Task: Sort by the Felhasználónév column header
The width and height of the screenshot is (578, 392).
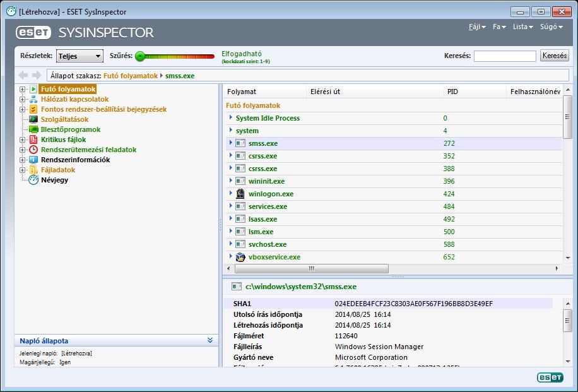Action: [535, 92]
